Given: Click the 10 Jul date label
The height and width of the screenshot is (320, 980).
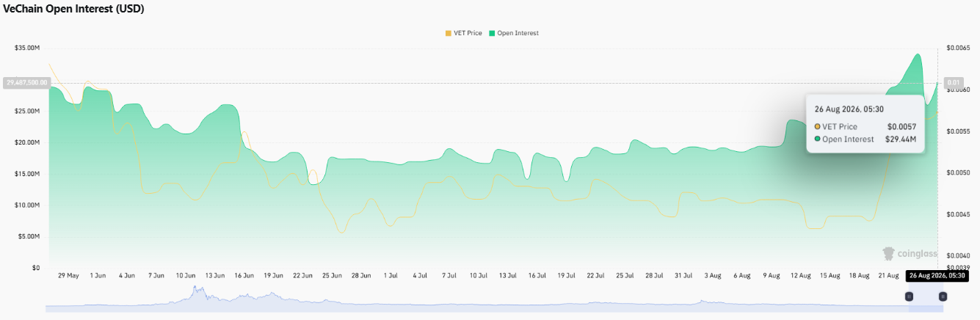Looking at the screenshot, I should click(x=479, y=275).
